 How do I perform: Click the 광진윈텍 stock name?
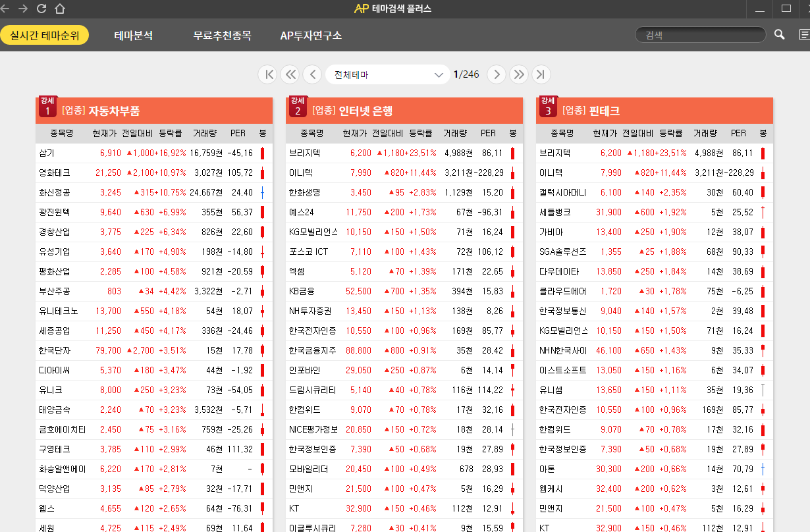click(x=54, y=213)
